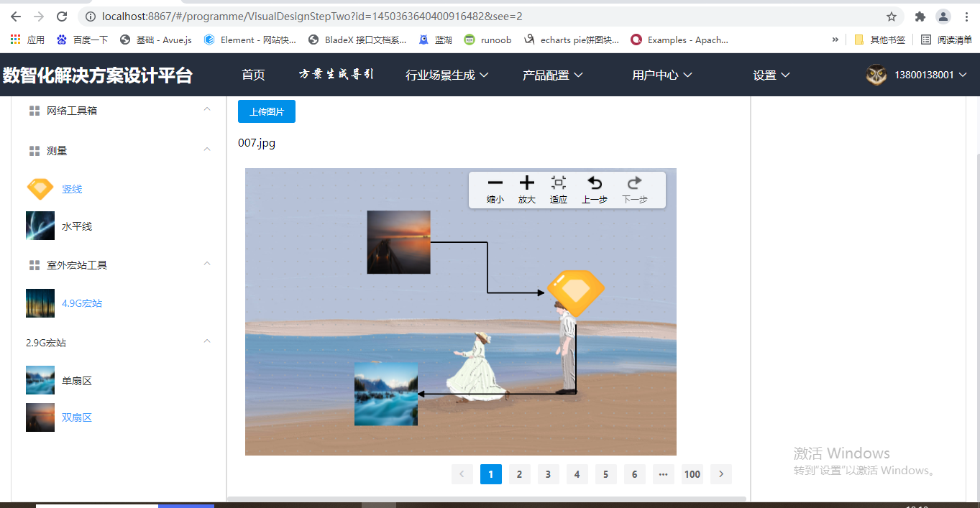This screenshot has width=980, height=508.
Task: Collapse the 测量 group chevron
Action: (x=207, y=150)
